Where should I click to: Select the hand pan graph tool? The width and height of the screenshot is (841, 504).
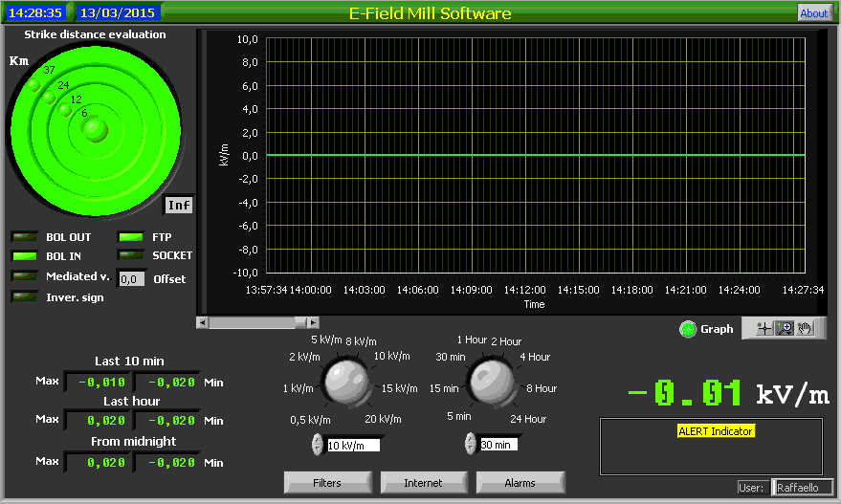coord(805,328)
